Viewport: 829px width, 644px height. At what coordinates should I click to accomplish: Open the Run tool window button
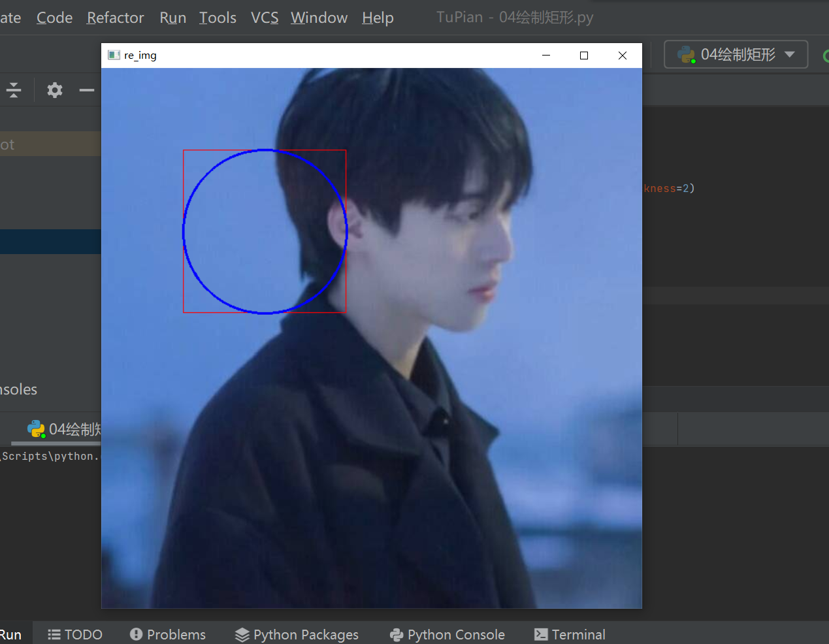10,634
